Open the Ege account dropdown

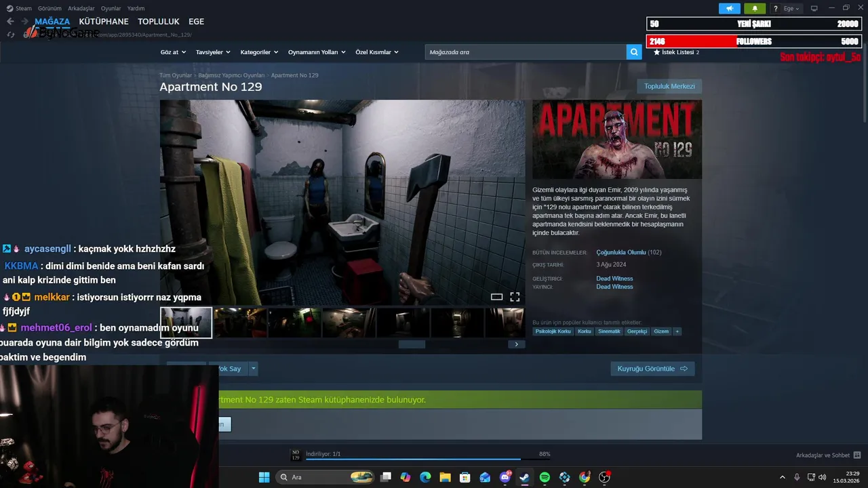click(x=791, y=8)
